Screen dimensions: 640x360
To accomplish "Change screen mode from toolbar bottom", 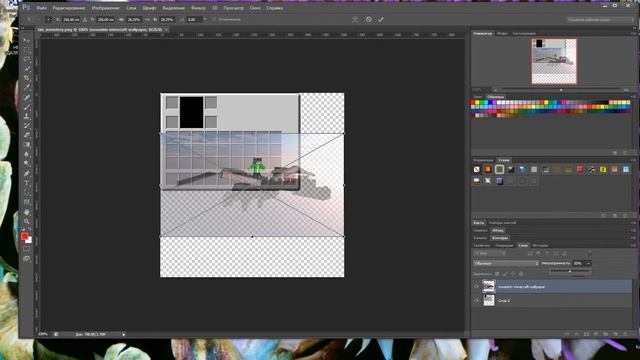I will [x=27, y=258].
